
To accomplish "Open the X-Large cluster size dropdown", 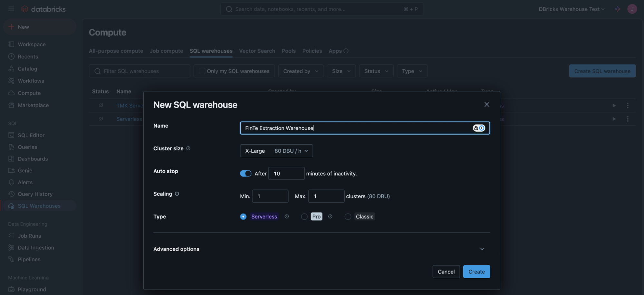I will (x=276, y=151).
